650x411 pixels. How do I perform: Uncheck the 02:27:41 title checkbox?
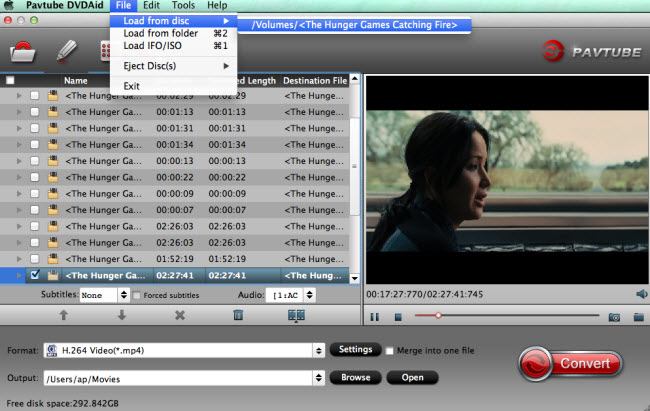coord(35,275)
